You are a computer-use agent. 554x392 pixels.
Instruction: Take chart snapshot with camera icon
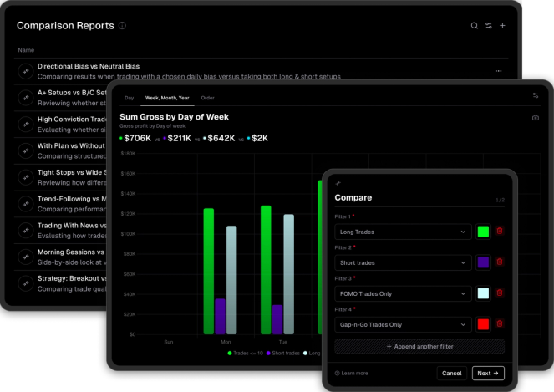pos(536,118)
